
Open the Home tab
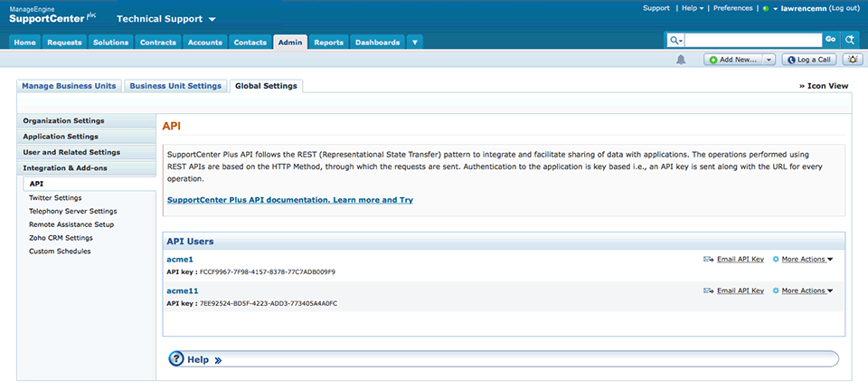(x=25, y=43)
